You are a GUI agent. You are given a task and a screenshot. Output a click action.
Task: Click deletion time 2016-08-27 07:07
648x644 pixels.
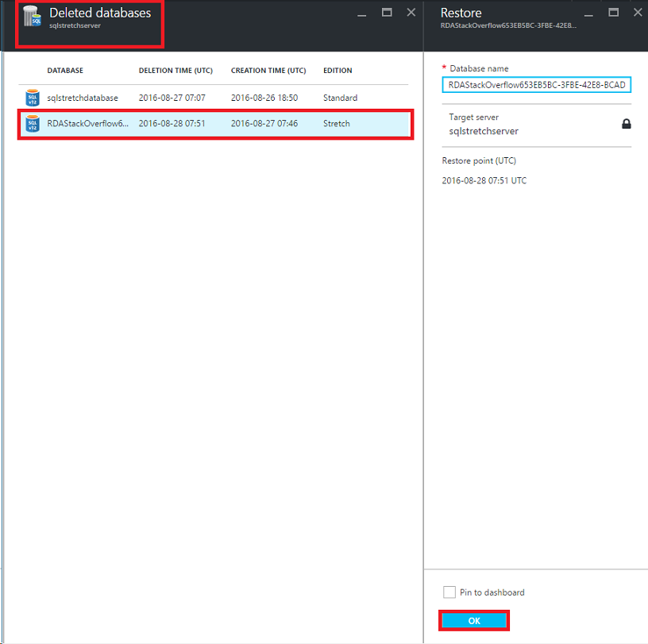tap(172, 98)
